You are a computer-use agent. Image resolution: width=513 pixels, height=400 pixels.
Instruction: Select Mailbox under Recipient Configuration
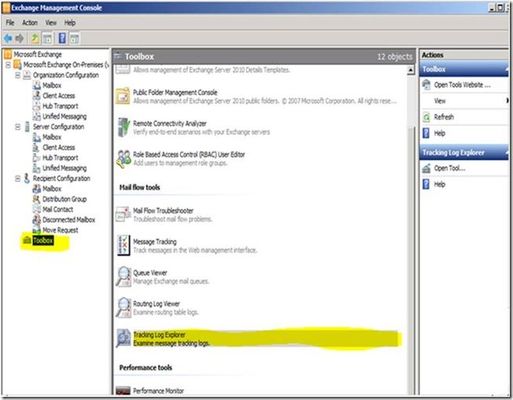(52, 189)
